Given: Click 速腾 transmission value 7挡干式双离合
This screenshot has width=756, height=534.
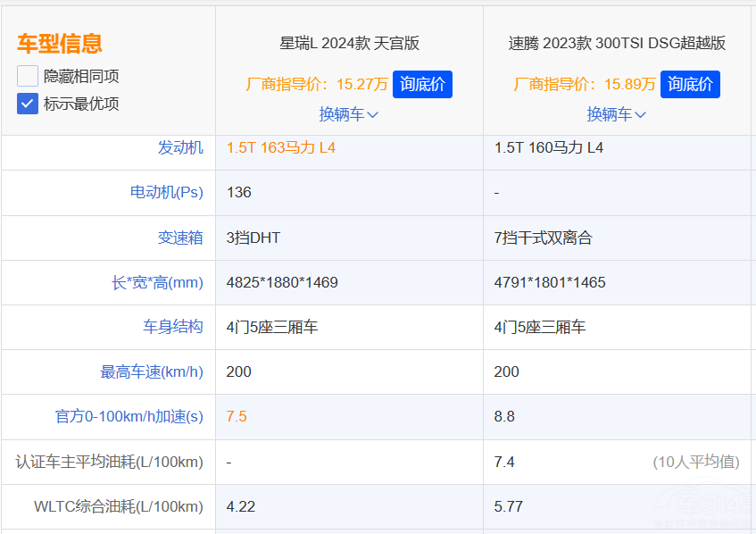Looking at the screenshot, I should point(543,238).
